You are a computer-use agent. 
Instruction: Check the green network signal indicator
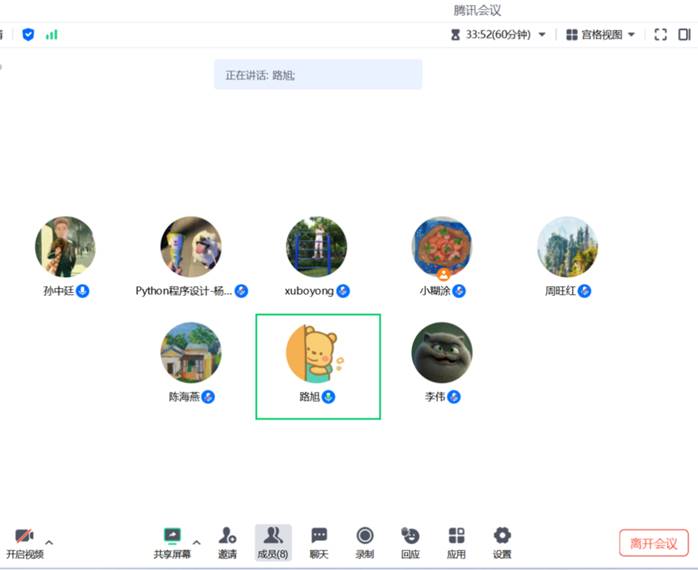(x=51, y=34)
